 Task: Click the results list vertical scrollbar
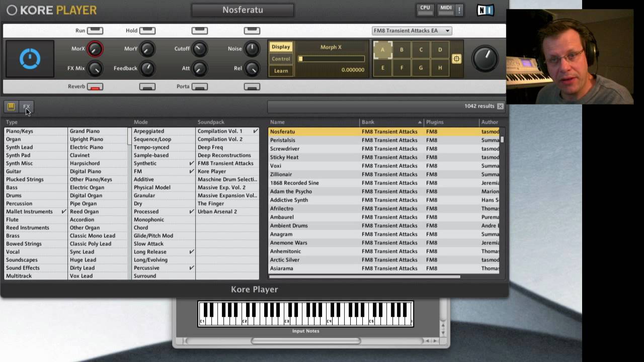click(502, 139)
